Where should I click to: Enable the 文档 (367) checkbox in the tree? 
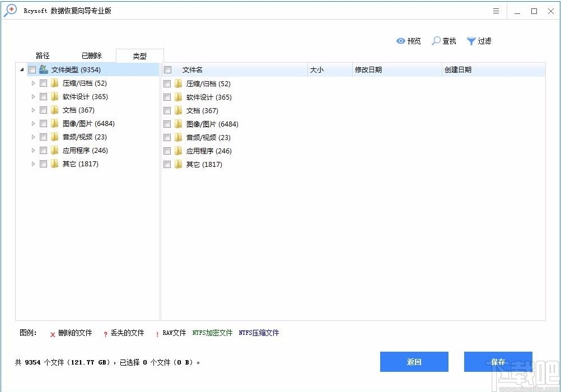tap(43, 110)
